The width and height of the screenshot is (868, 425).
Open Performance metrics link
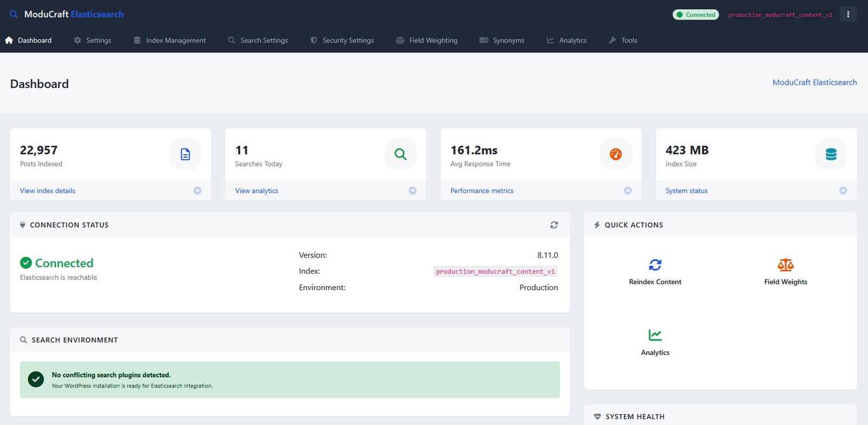482,191
